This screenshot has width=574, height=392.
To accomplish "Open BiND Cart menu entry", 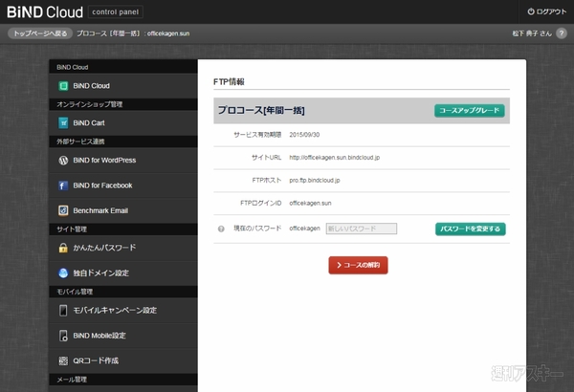I will (123, 123).
